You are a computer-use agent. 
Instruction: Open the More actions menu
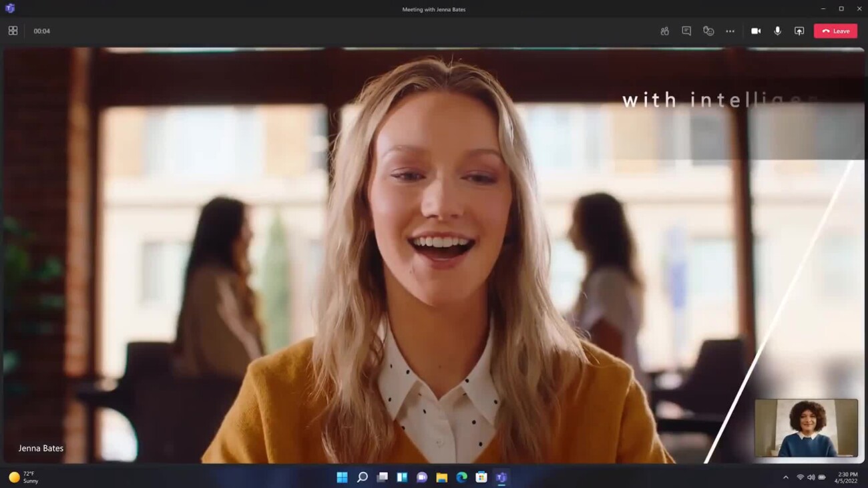(730, 31)
